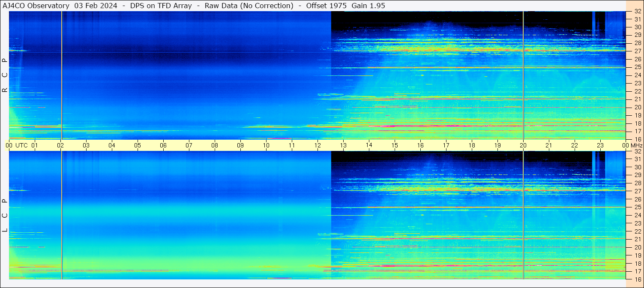Click hour "03" on the time axis
This screenshot has width=644, height=288.
pyautogui.click(x=86, y=145)
